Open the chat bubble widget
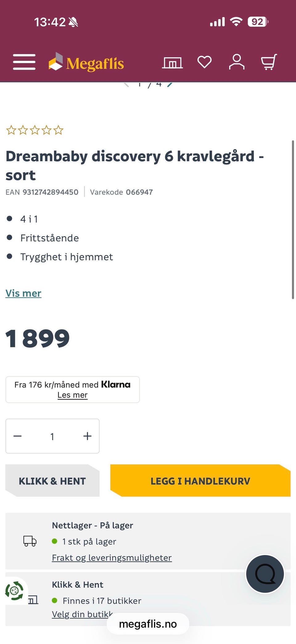 pos(265,574)
